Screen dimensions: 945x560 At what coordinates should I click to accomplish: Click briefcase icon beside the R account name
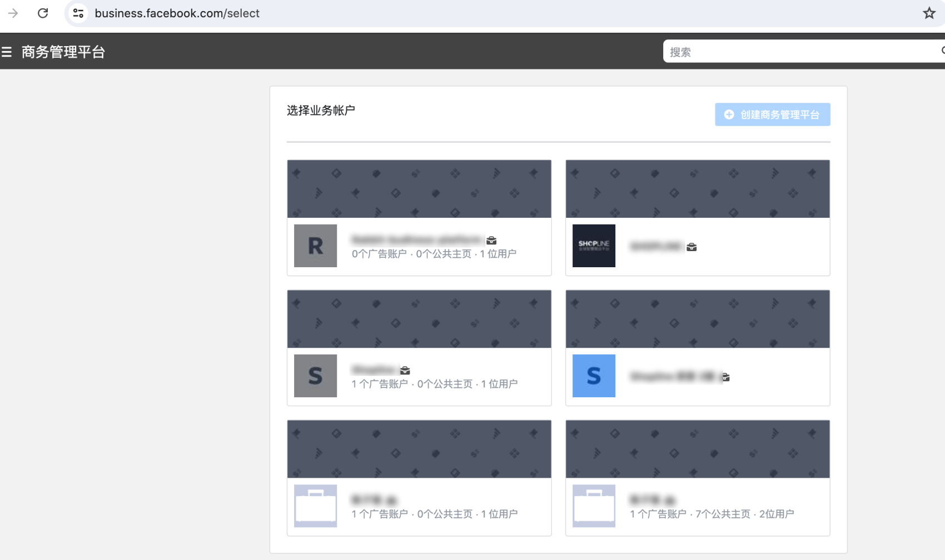click(x=491, y=241)
